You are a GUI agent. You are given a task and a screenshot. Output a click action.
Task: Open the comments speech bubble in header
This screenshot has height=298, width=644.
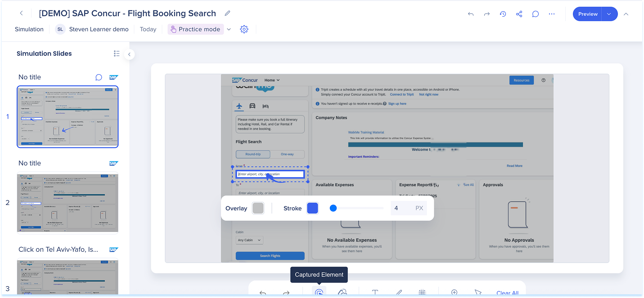coord(536,14)
